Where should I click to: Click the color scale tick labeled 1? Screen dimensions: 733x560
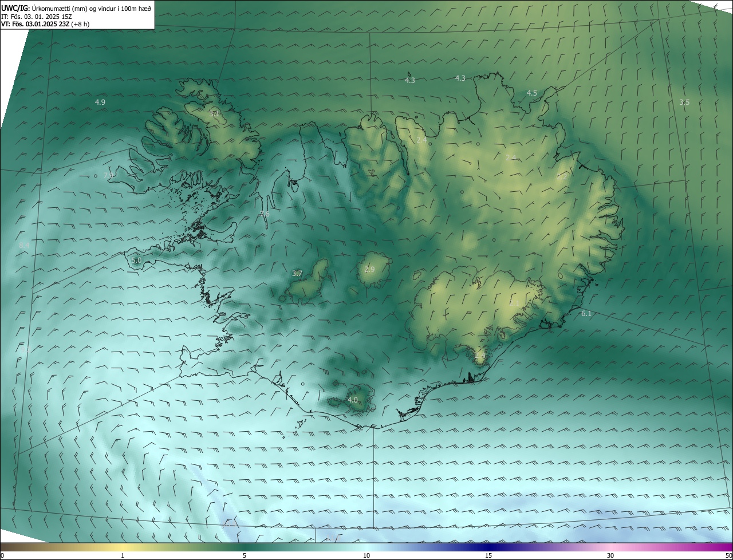tap(123, 555)
